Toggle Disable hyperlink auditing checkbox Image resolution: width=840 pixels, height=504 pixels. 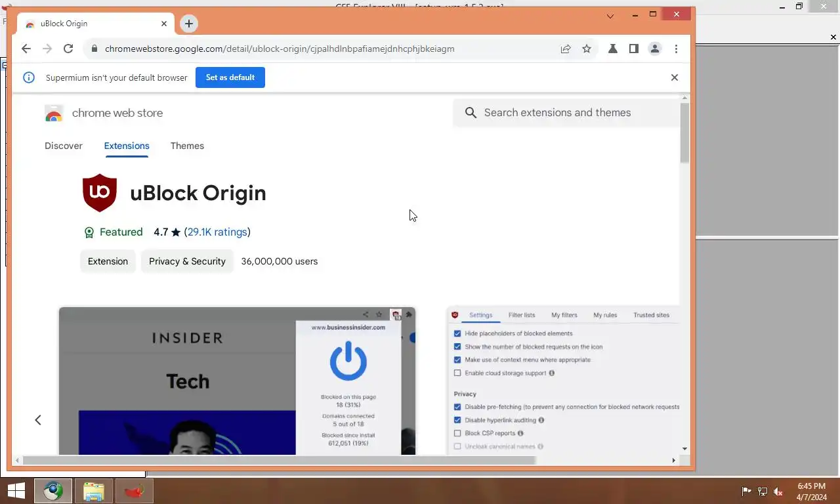coord(457,420)
